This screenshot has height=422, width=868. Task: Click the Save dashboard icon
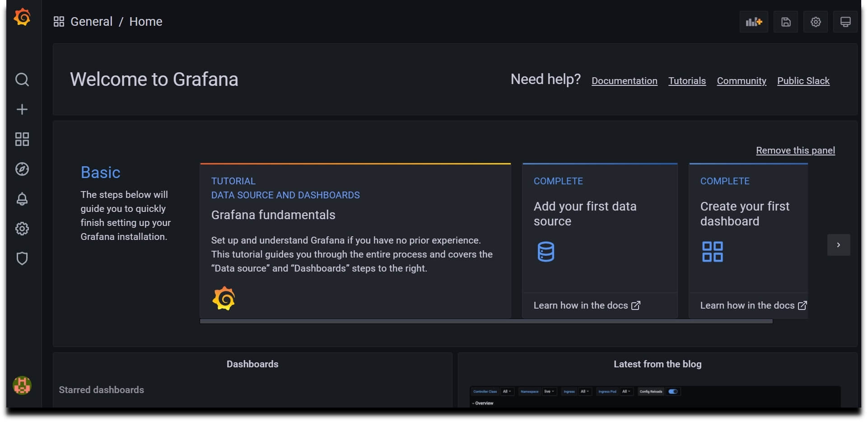pyautogui.click(x=786, y=21)
